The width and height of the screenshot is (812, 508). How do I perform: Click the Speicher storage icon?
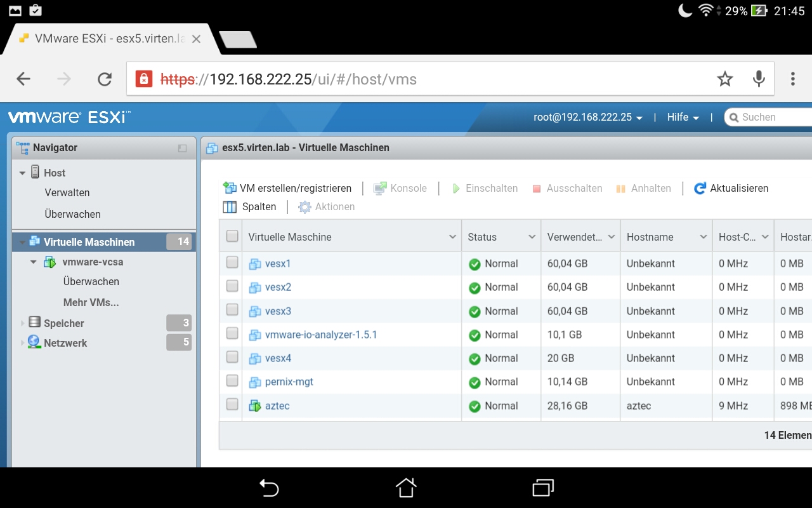[34, 323]
